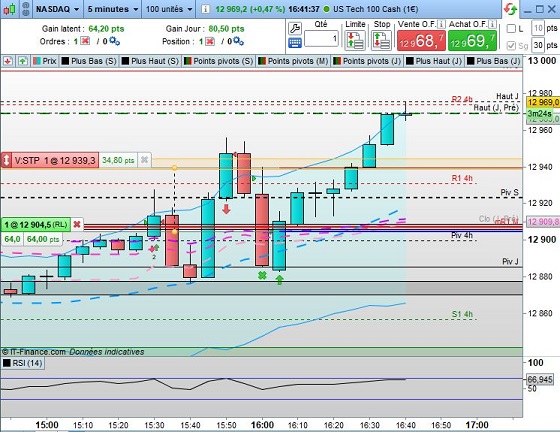Click the RSI (14) indicator label
This screenshot has height=432, width=560.
[x=23, y=363]
